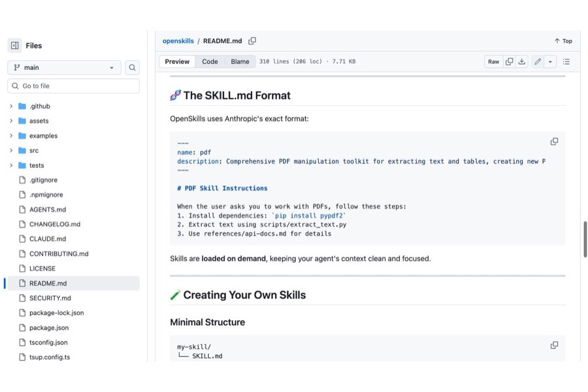The image size is (588, 392).
Task: Click the # PDF Skill Instructions line
Action: pyautogui.click(x=222, y=188)
